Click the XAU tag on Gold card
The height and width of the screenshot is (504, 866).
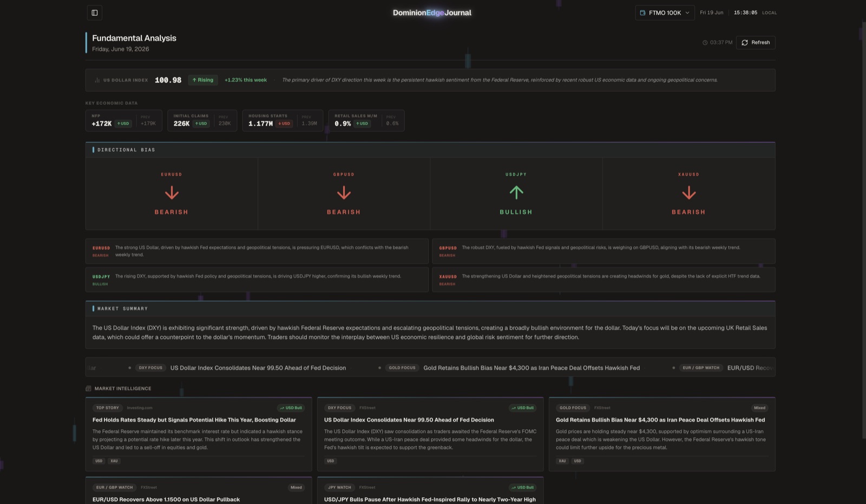click(x=562, y=461)
